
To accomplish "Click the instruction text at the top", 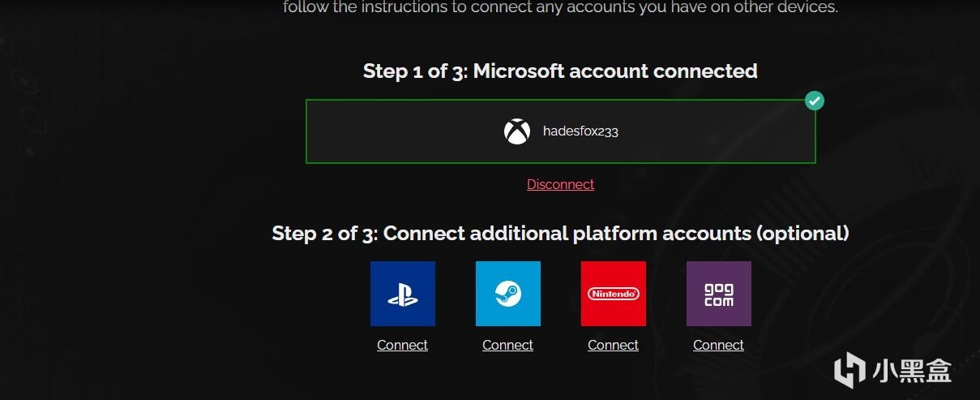I will pyautogui.click(x=560, y=8).
